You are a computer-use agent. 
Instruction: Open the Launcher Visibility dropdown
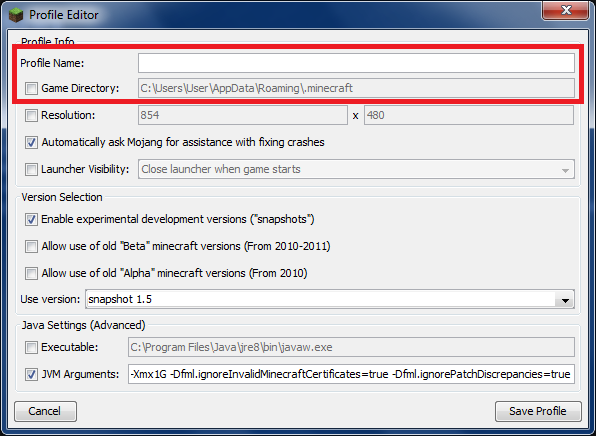point(356,169)
